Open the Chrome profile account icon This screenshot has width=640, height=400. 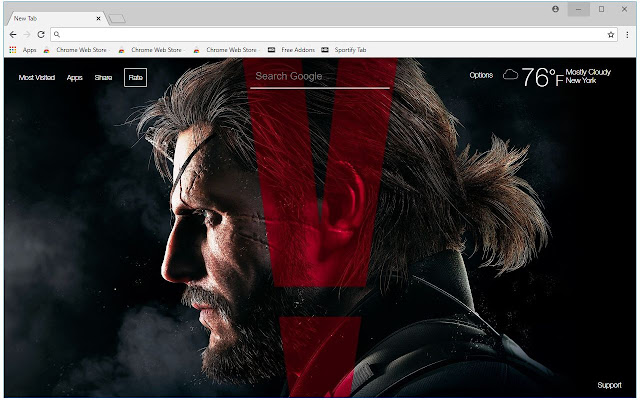(556, 9)
